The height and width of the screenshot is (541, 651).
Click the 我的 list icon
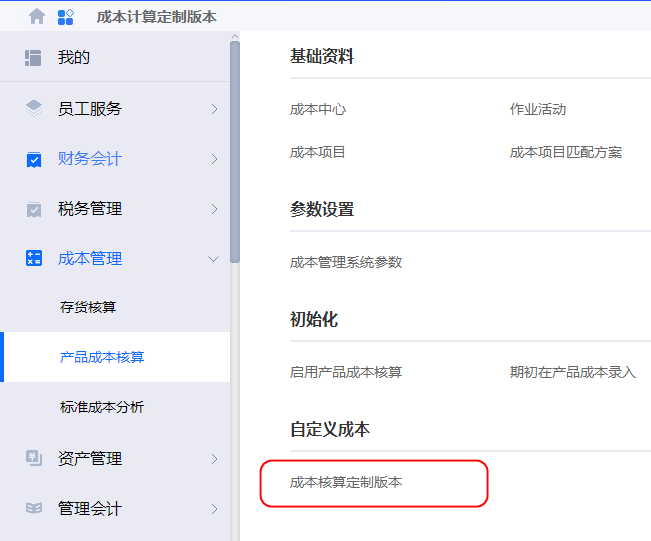click(x=33, y=58)
